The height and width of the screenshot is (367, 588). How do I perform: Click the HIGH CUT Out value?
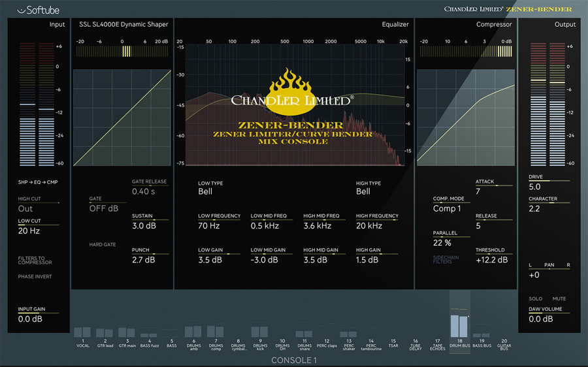coord(25,208)
